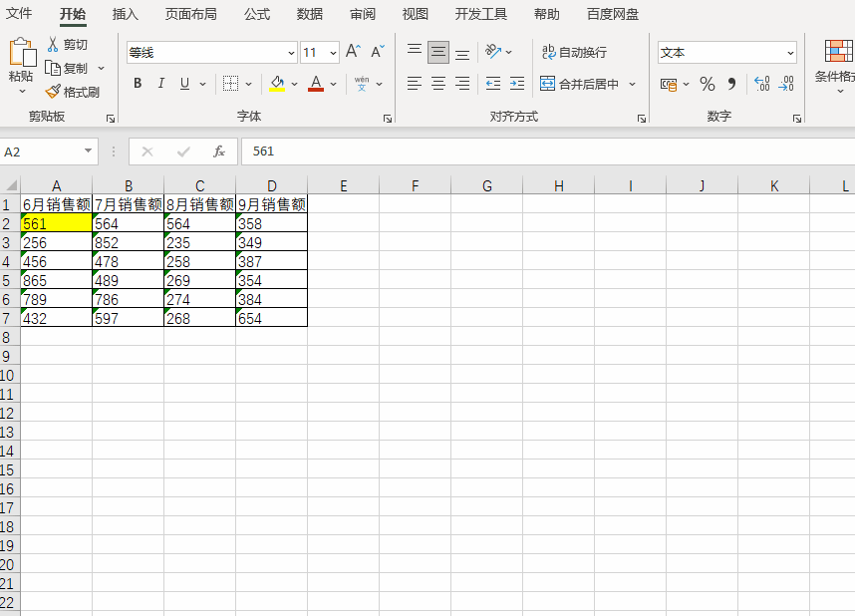
Task: Open the 文件 (File) menu
Action: coord(19,14)
